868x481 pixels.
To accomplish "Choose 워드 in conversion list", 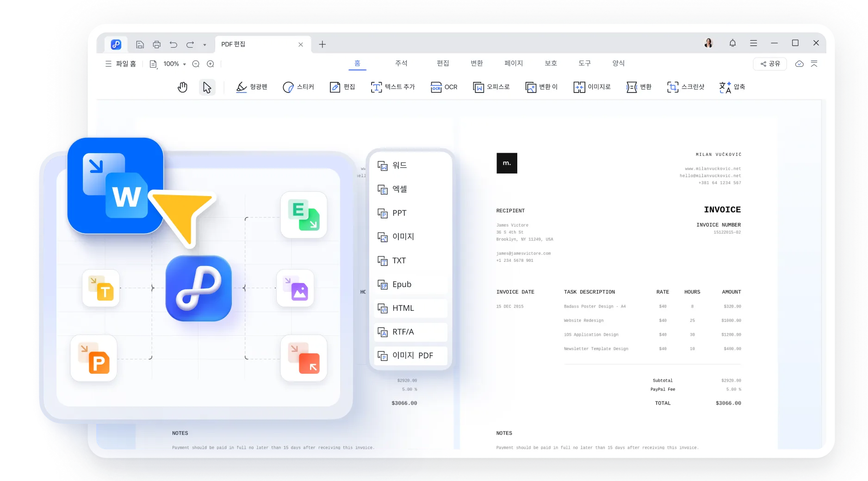I will click(x=411, y=165).
